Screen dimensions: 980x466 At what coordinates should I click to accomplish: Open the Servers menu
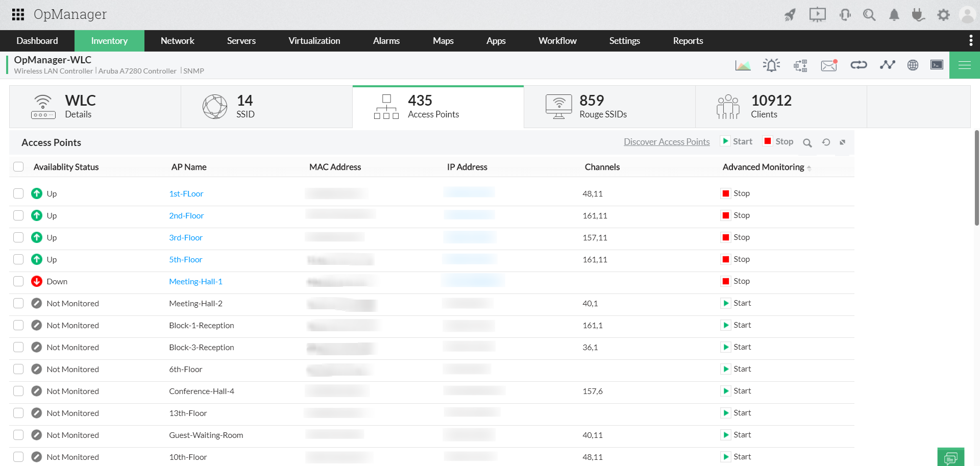point(241,41)
